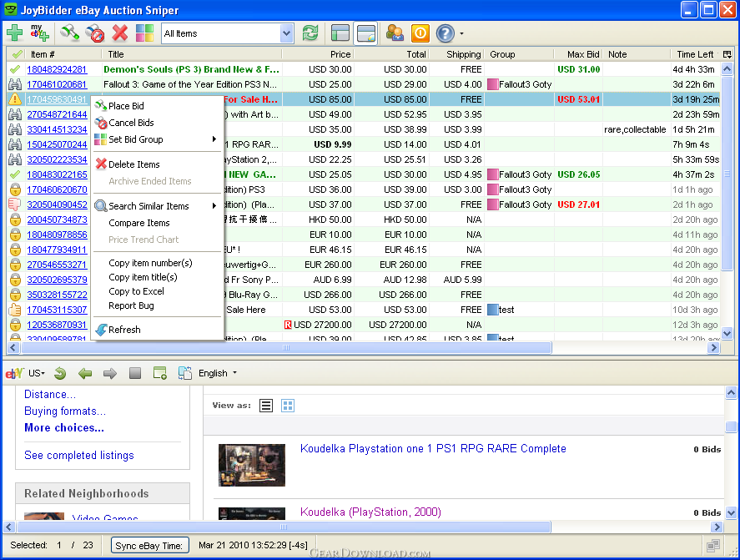Open the My eBay import icon
This screenshot has width=740, height=560.
point(39,33)
